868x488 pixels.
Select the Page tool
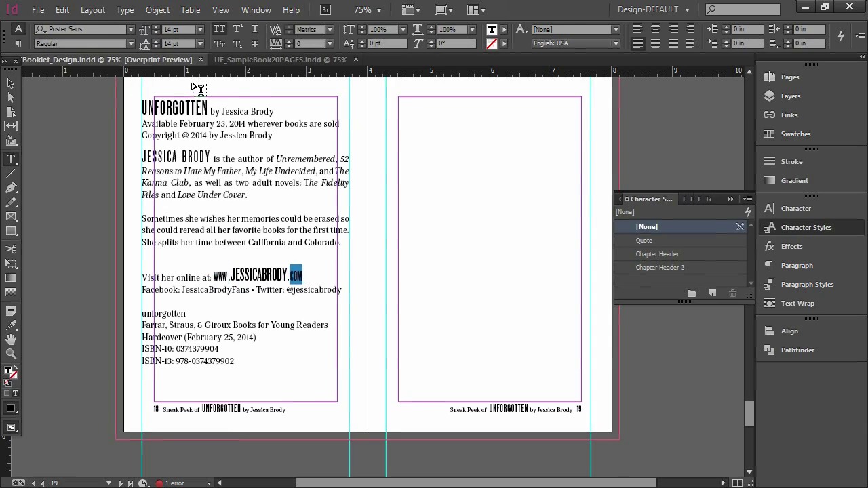11,112
